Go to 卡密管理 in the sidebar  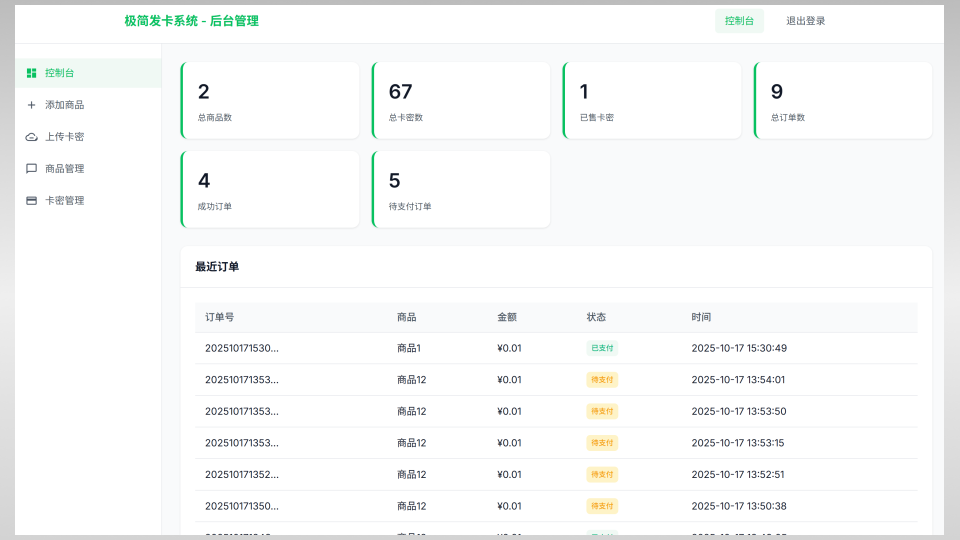coord(64,201)
